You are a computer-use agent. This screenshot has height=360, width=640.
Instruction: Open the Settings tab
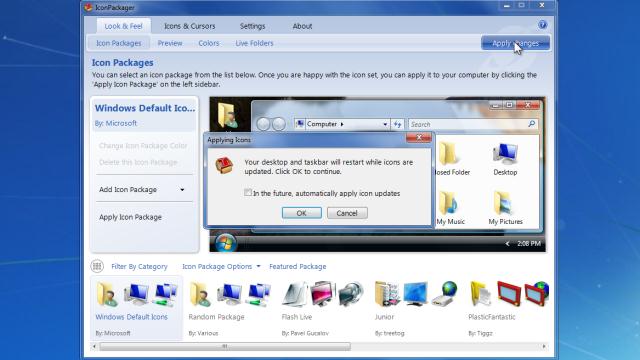(x=252, y=26)
